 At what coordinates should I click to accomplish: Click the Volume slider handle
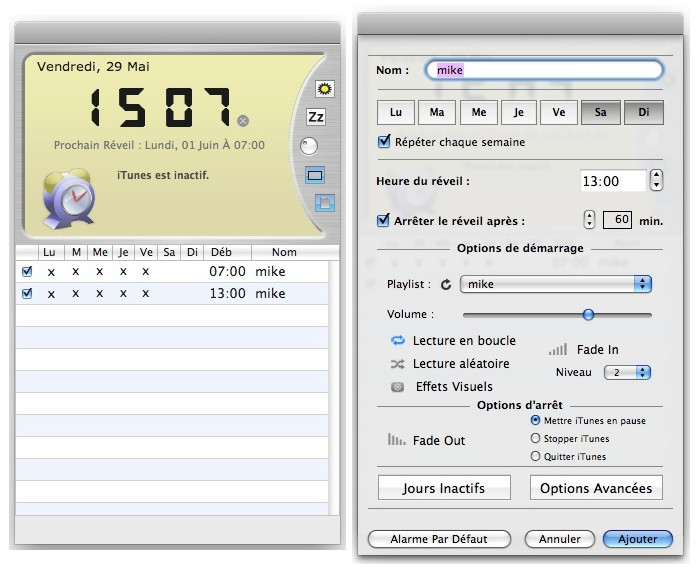(x=588, y=315)
